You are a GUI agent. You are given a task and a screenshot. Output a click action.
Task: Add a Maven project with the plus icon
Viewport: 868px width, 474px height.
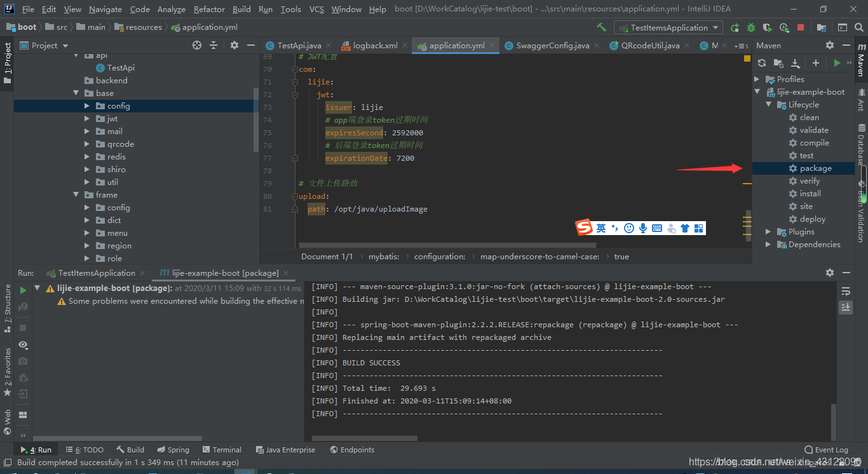point(816,63)
